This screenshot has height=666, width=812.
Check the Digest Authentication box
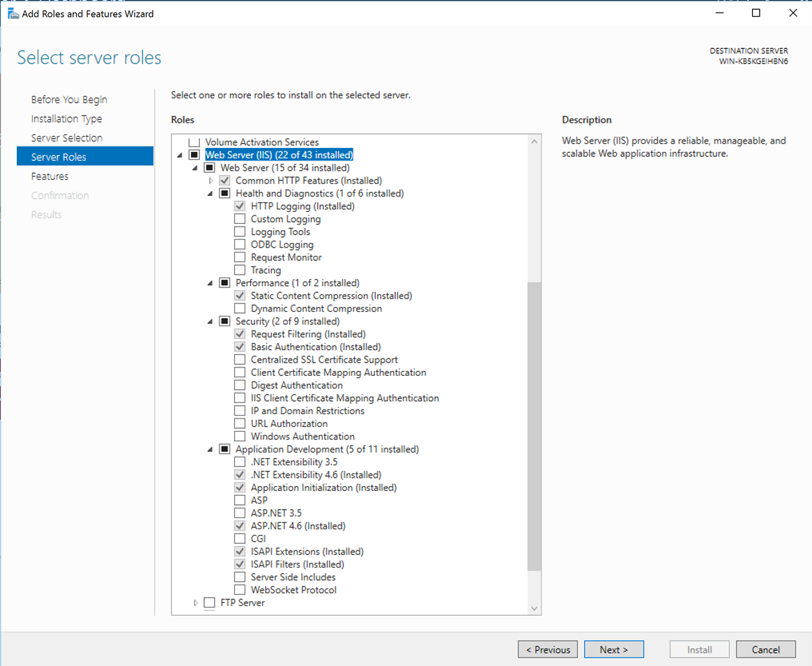tap(240, 385)
